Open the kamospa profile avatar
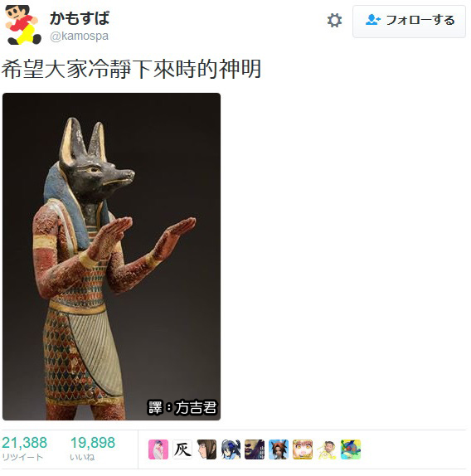This screenshot has height=476, width=471. (23, 25)
